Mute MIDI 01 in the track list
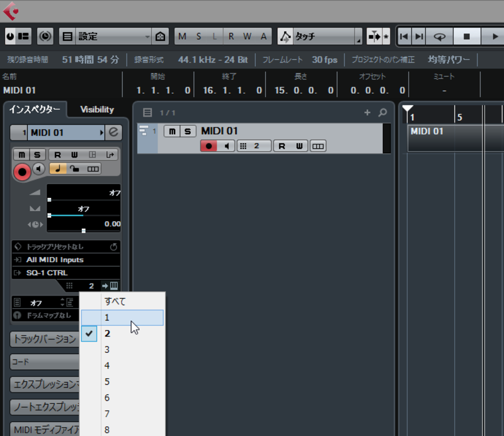Viewport: 504px width, 436px height. click(172, 131)
